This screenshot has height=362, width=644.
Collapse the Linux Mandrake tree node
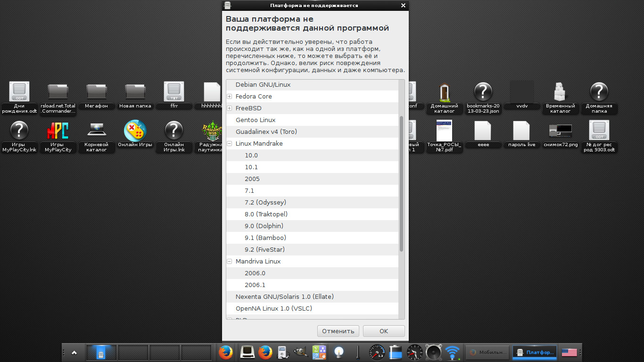click(x=230, y=144)
